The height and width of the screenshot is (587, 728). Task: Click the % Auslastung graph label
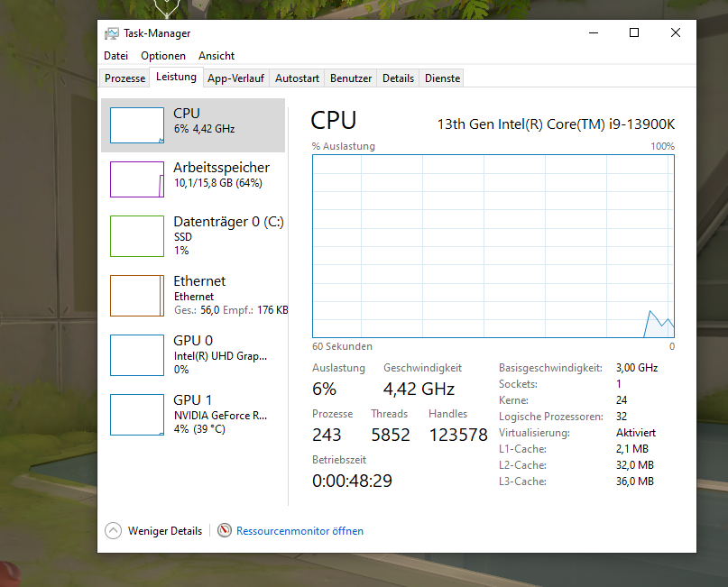pos(343,146)
